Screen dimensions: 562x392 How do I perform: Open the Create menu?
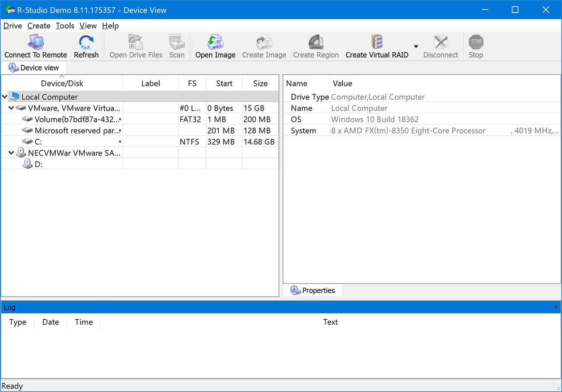(39, 26)
